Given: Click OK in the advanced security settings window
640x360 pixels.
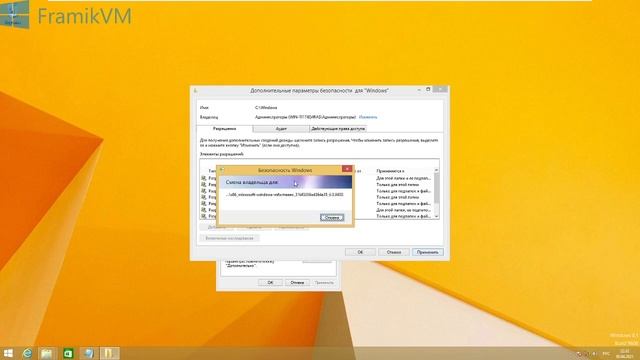Looking at the screenshot, I should tap(360, 252).
